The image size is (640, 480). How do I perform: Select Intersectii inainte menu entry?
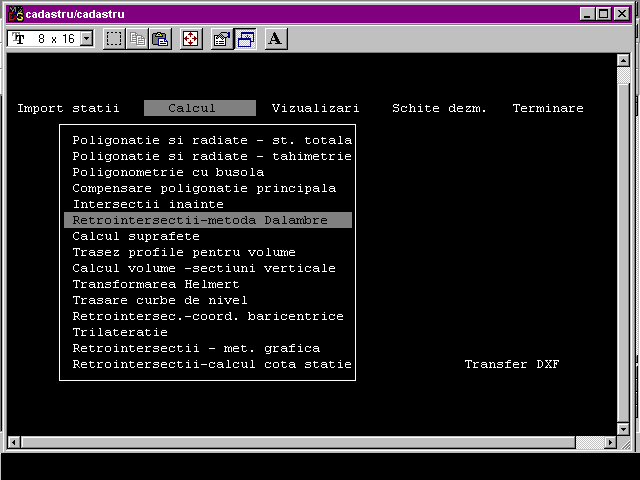pos(147,204)
